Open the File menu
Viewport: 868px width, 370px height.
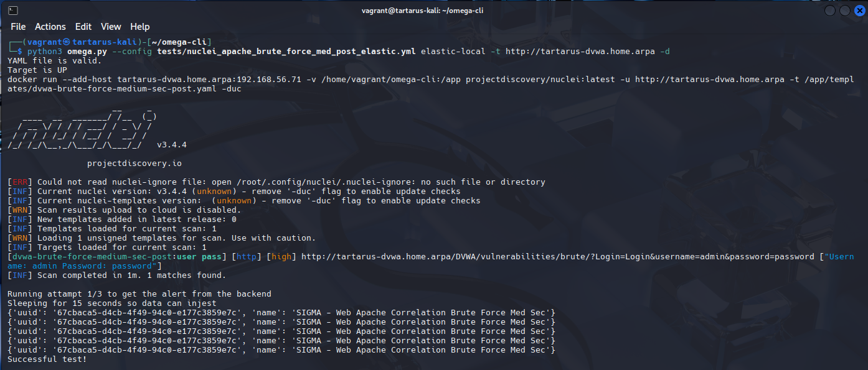[x=18, y=27]
